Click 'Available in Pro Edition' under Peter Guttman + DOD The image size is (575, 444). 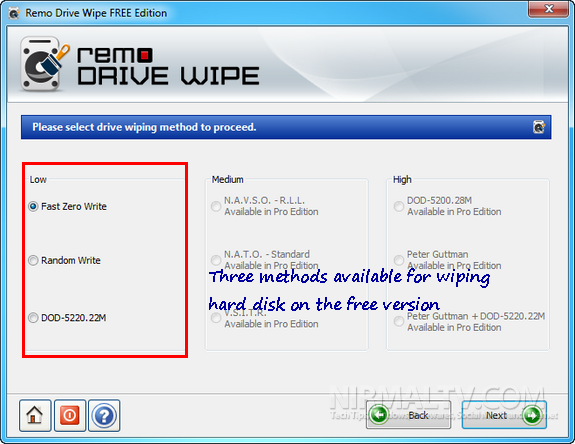(x=454, y=327)
